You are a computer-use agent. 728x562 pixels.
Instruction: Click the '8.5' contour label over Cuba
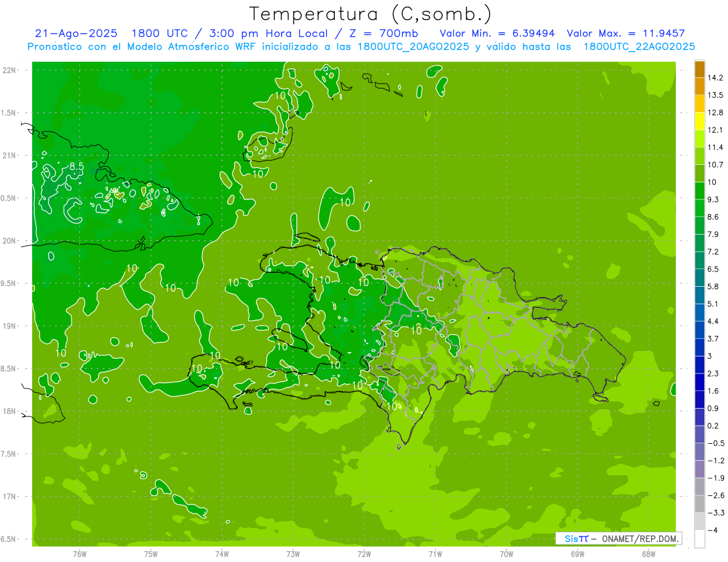tap(76, 166)
